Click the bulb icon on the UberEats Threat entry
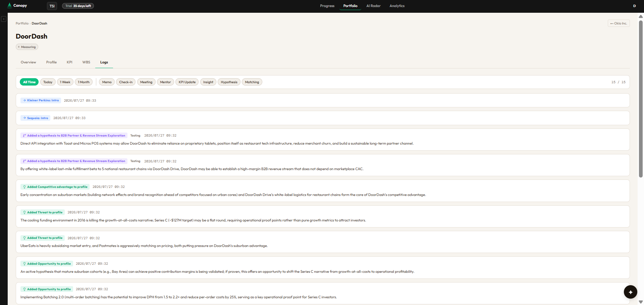Viewport: 644px width, 305px height. 24,238
